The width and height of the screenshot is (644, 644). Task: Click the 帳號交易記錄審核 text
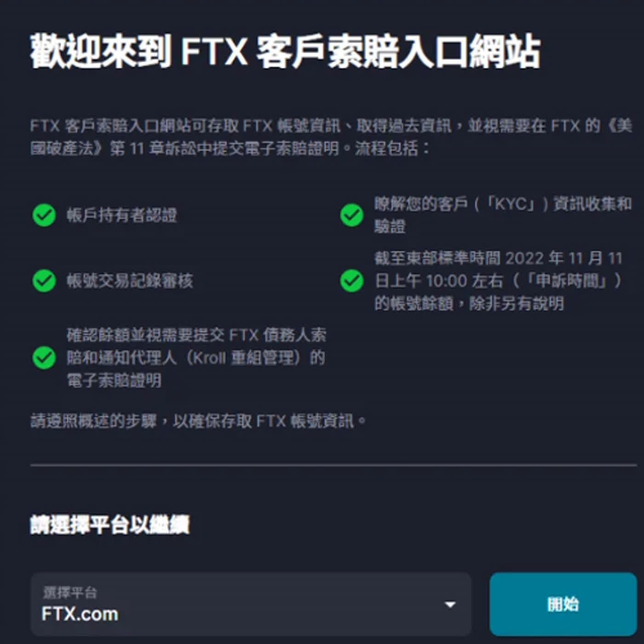(130, 281)
